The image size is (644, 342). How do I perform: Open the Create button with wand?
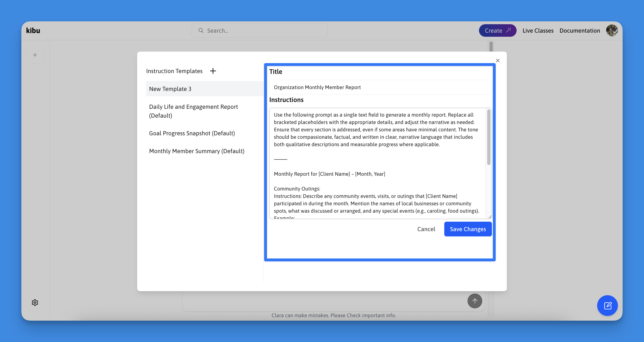(497, 30)
